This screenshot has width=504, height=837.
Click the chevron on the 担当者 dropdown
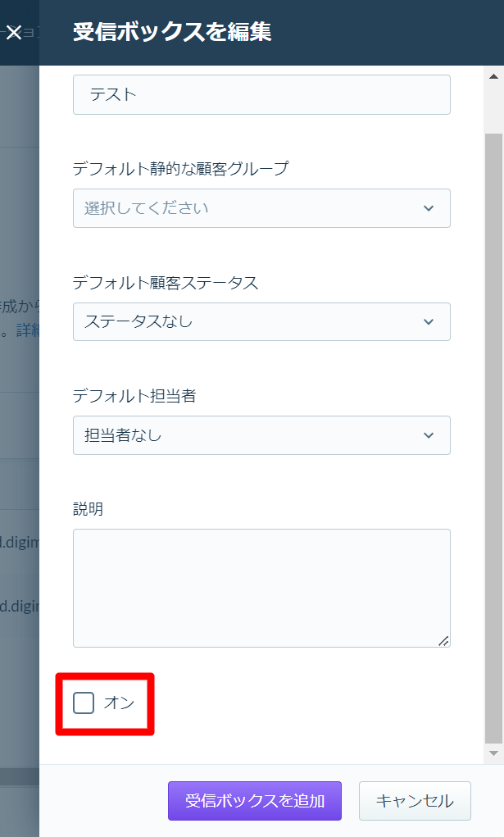pos(429,435)
